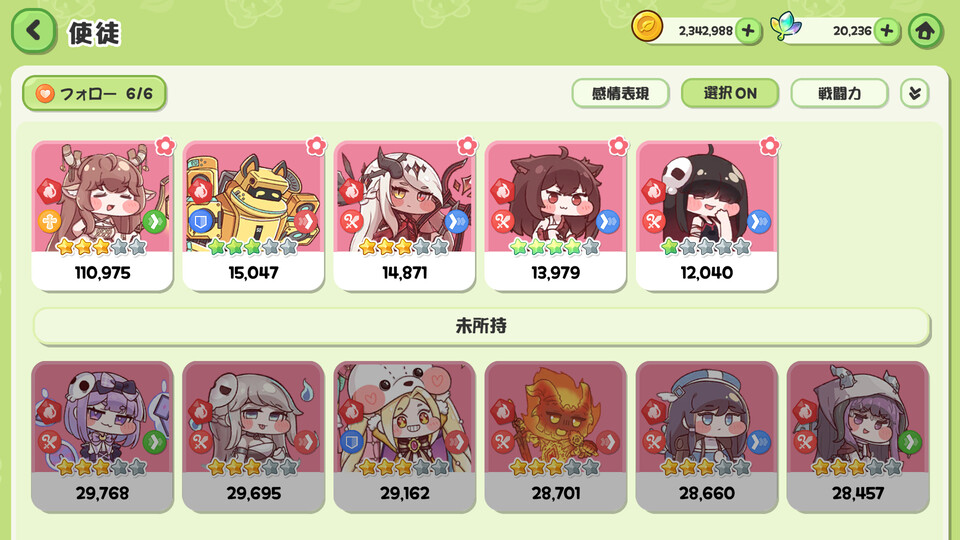Open the 戦闘力 sort dropdown
Image resolution: width=960 pixels, height=540 pixels.
point(839,94)
